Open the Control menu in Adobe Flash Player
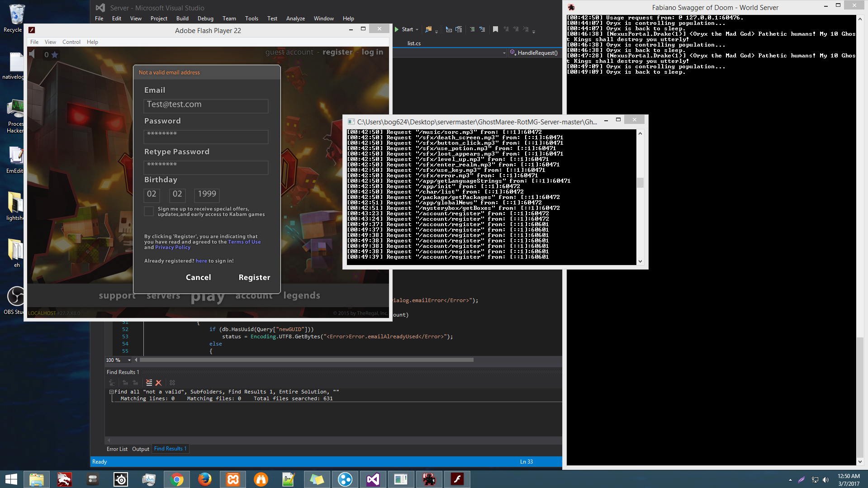 coord(71,42)
